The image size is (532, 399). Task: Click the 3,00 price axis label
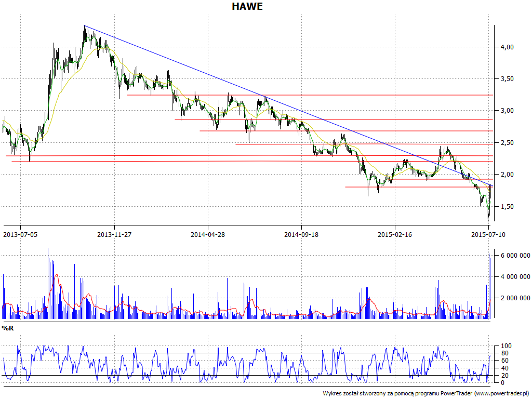(x=507, y=111)
